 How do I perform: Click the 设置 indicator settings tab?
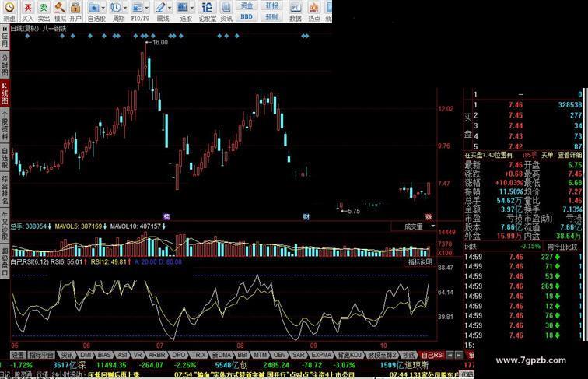[18, 355]
